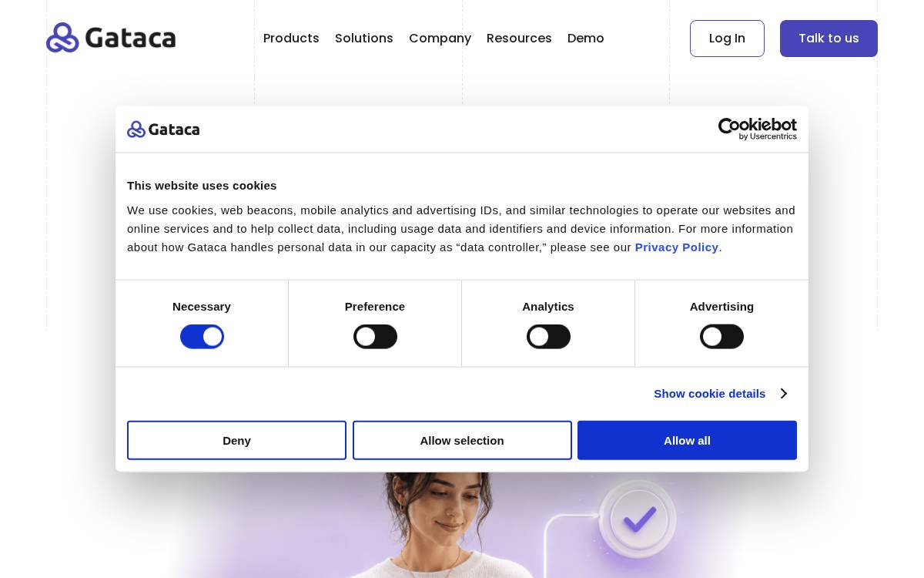924x578 pixels.
Task: Open the Products menu
Action: [x=291, y=39]
